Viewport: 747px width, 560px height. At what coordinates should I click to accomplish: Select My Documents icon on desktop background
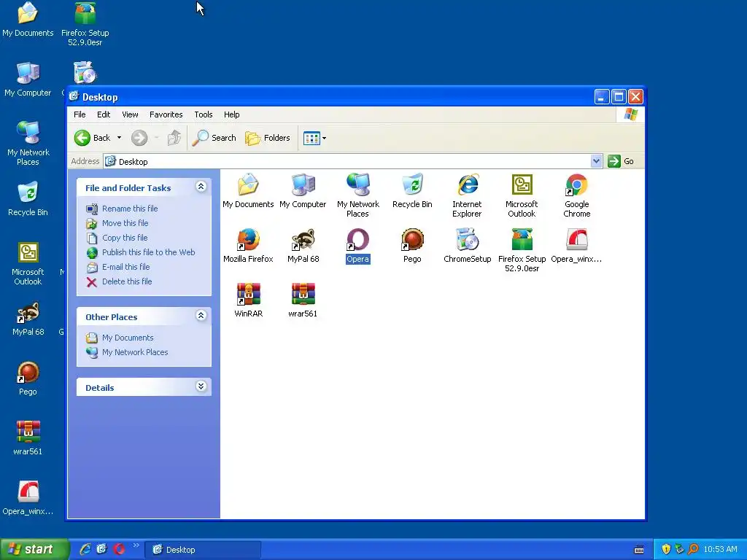click(28, 20)
